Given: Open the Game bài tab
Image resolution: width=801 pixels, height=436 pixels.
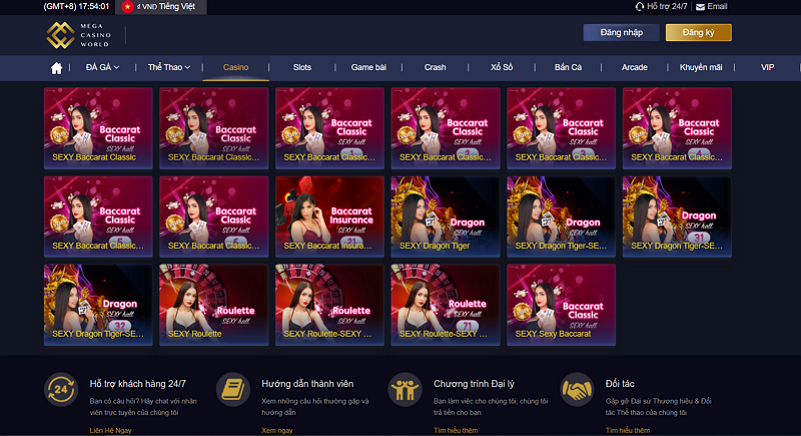Looking at the screenshot, I should tap(368, 67).
